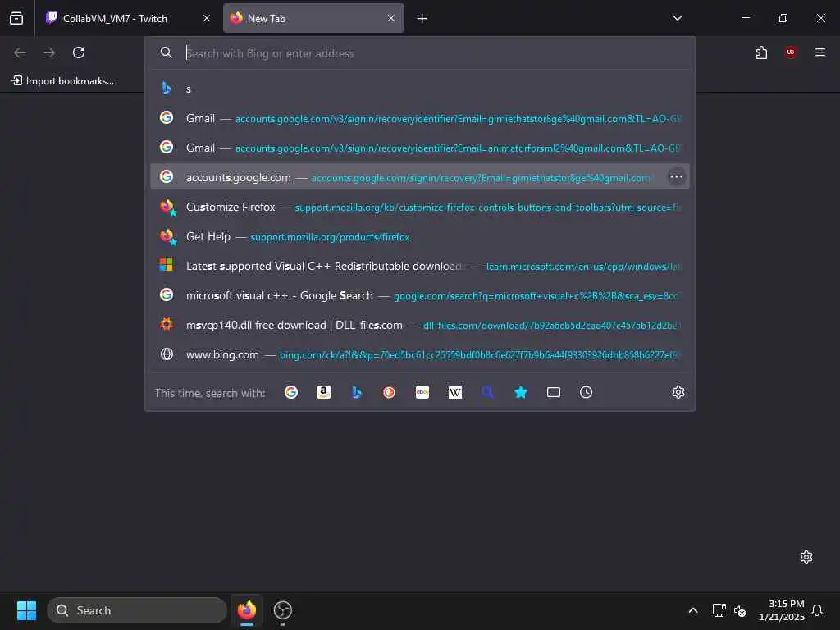Open a new tab with plus button
The image size is (840, 630).
pyautogui.click(x=422, y=19)
